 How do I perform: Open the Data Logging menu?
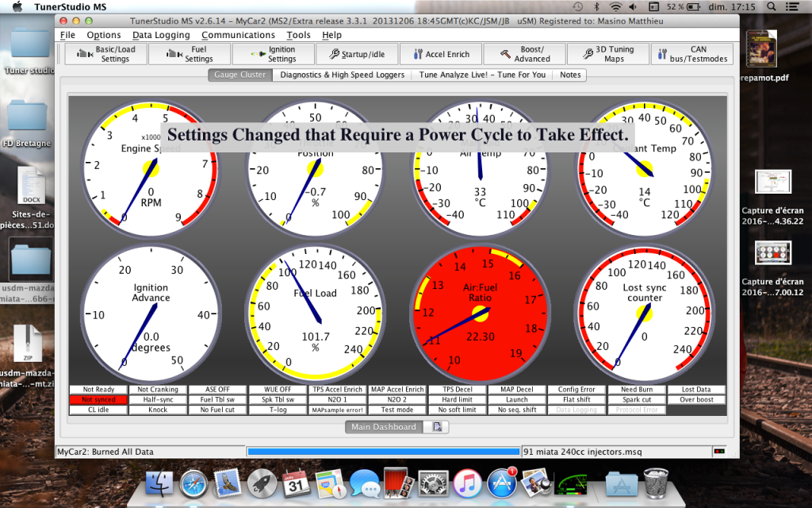[161, 35]
